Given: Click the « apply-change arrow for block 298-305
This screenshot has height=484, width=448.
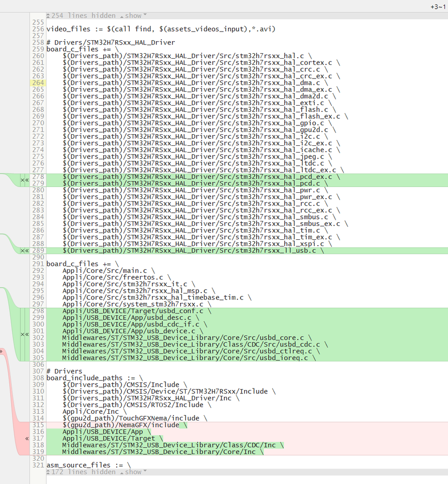Looking at the screenshot, I should 27,334.
